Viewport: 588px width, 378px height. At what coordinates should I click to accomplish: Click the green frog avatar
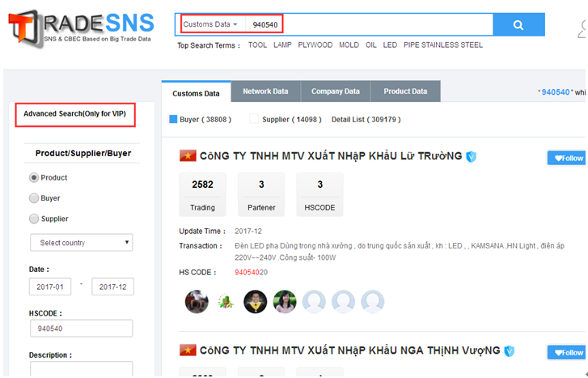coord(226,302)
